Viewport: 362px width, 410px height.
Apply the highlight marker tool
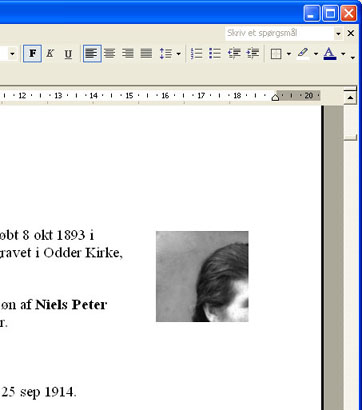[303, 53]
